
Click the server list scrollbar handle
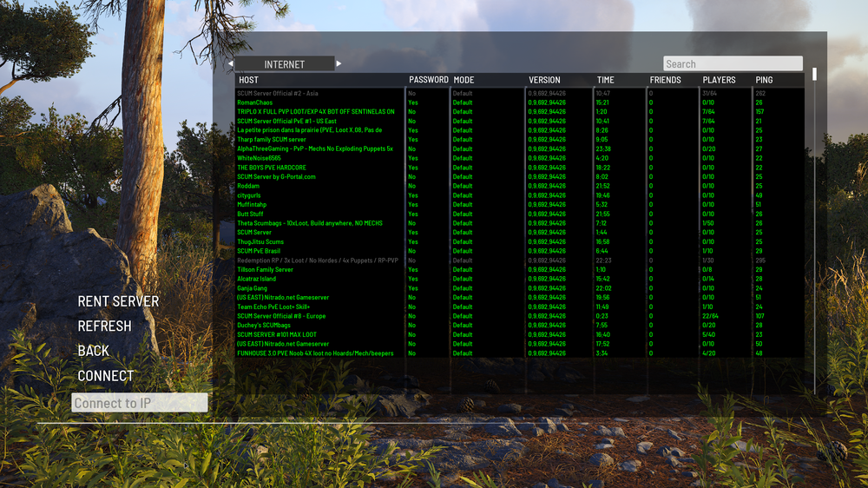tap(814, 74)
